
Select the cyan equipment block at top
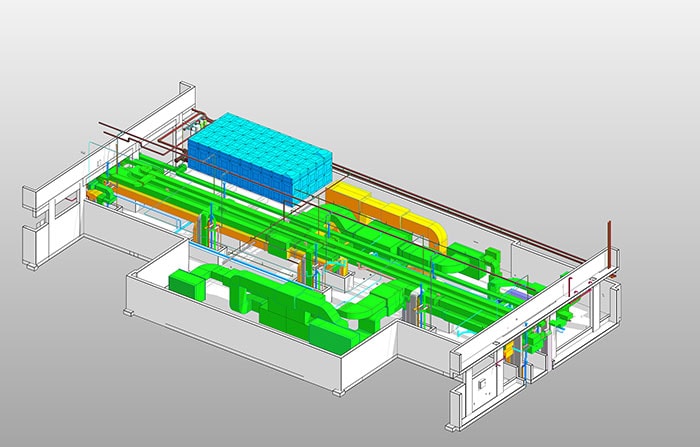pos(258,158)
